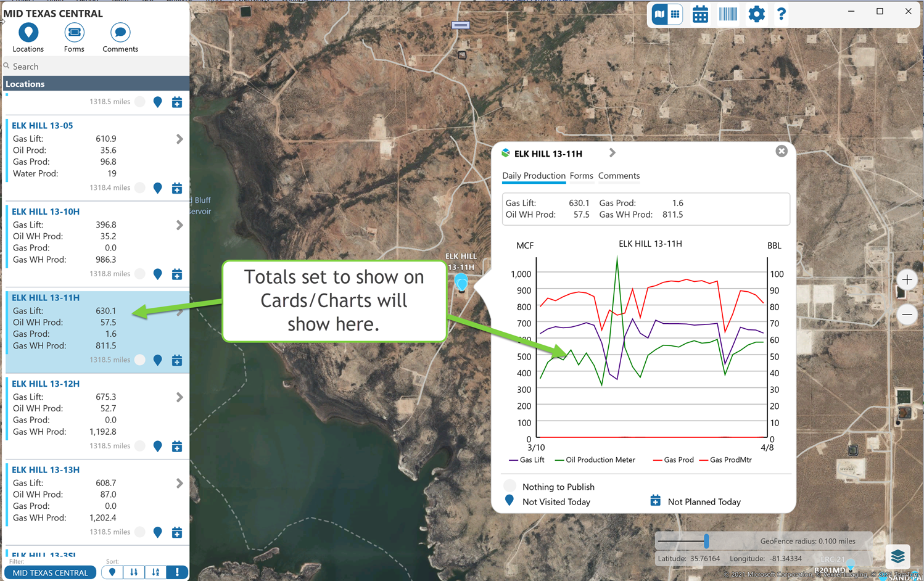Image resolution: width=924 pixels, height=581 pixels.
Task: Toggle sort by priority exclamation button
Action: tap(177, 572)
